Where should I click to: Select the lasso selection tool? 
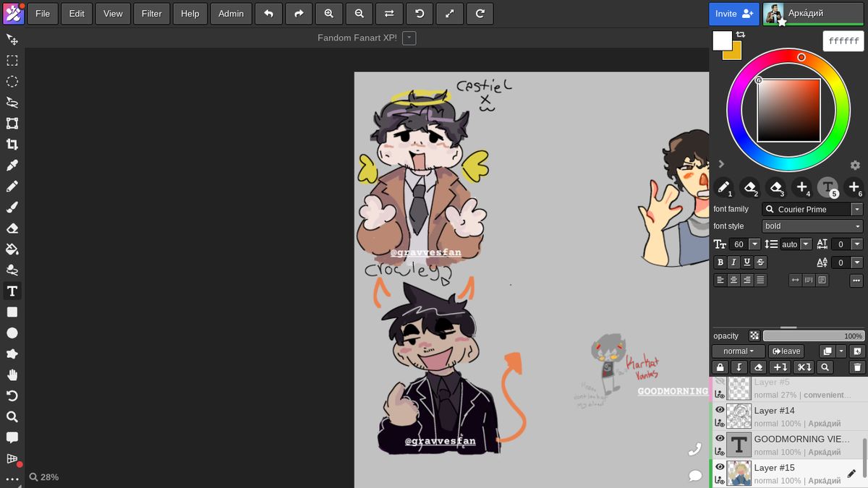click(x=12, y=102)
